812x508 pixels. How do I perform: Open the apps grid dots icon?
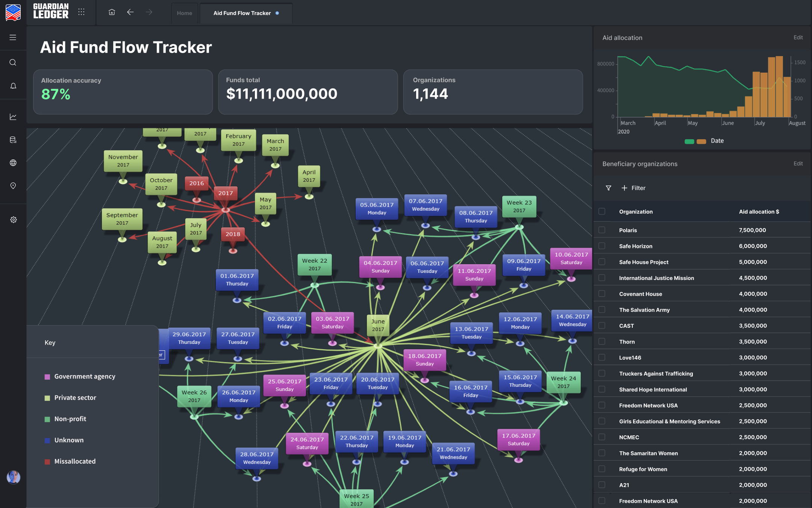(81, 12)
